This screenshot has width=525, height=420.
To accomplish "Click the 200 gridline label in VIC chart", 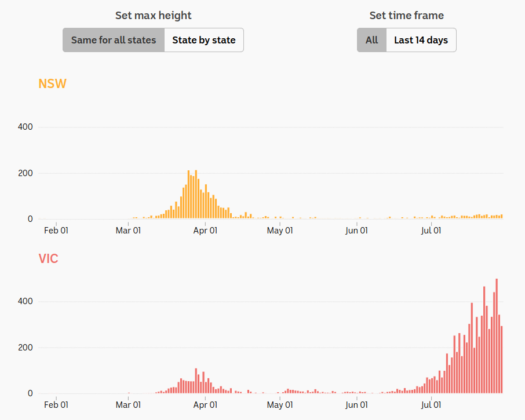I will (25, 348).
